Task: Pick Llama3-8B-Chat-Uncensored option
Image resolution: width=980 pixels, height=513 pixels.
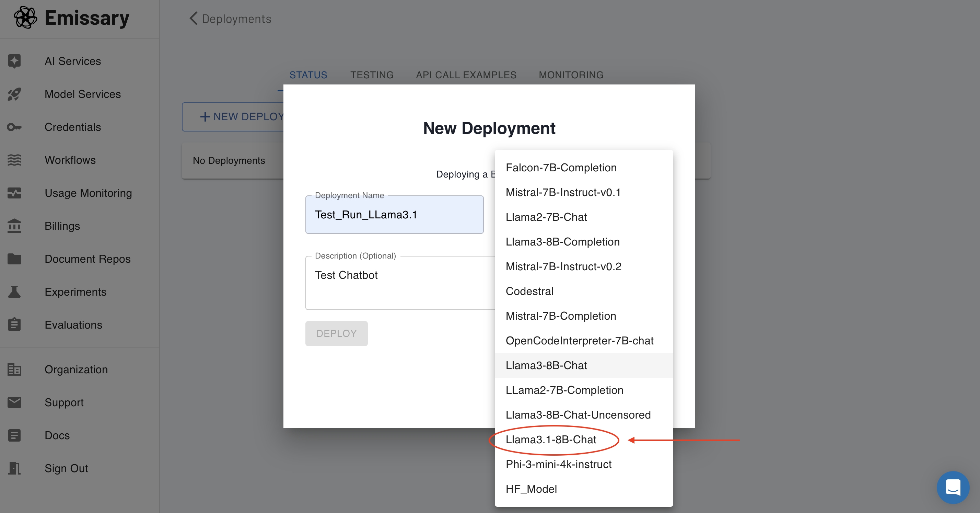Action: [584, 415]
